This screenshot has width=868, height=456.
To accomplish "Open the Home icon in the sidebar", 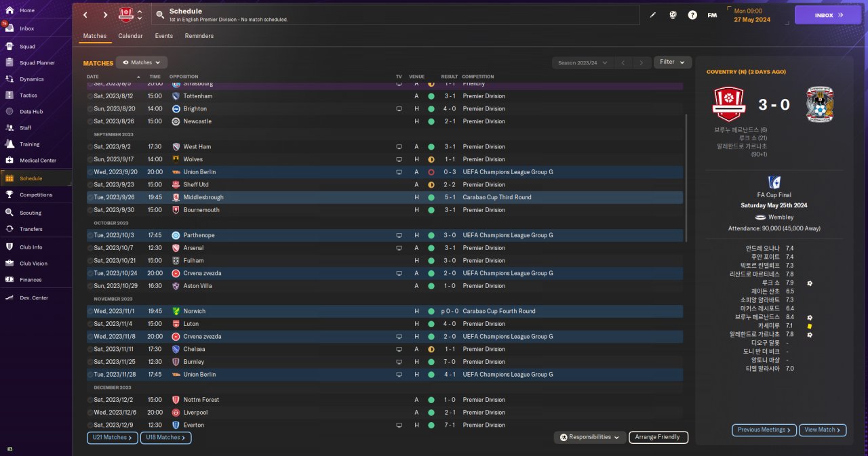I will point(9,10).
